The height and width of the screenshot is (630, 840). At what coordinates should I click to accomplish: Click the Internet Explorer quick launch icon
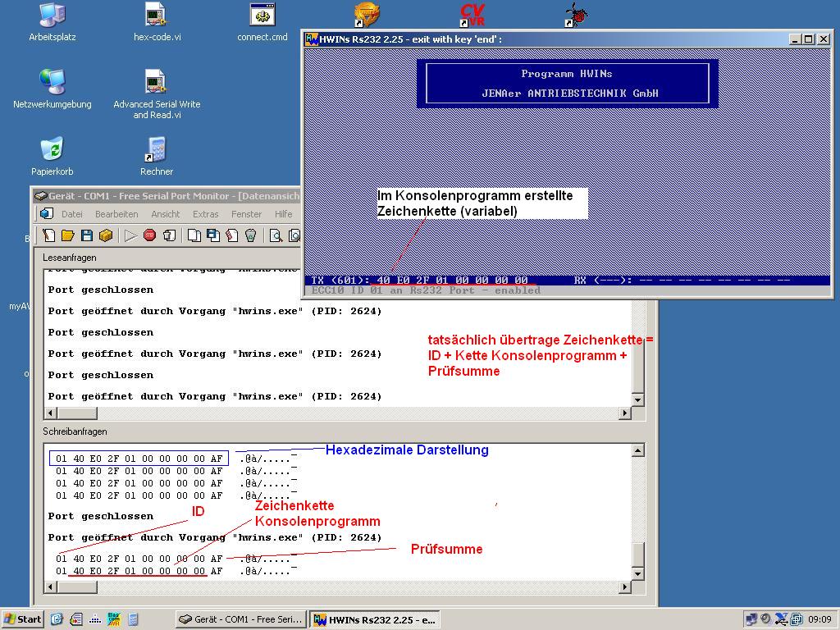point(57,619)
